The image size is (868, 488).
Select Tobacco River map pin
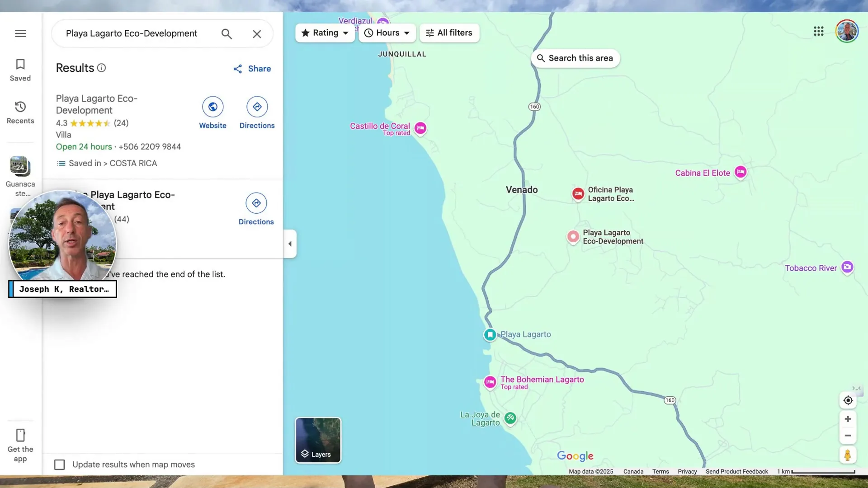click(x=847, y=267)
